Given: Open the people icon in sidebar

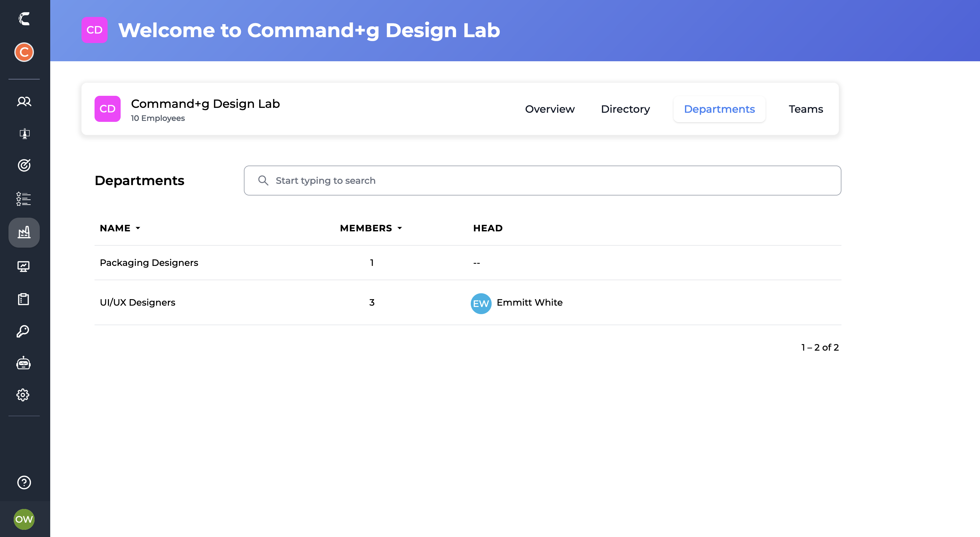Looking at the screenshot, I should click(x=24, y=102).
